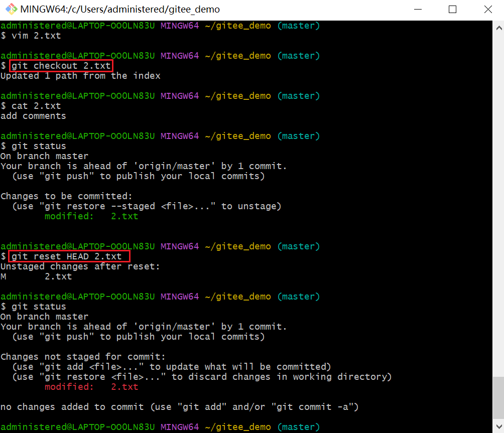The width and height of the screenshot is (504, 433).
Task: Click the 'git restore --staged <file>...' hint
Action: point(147,206)
